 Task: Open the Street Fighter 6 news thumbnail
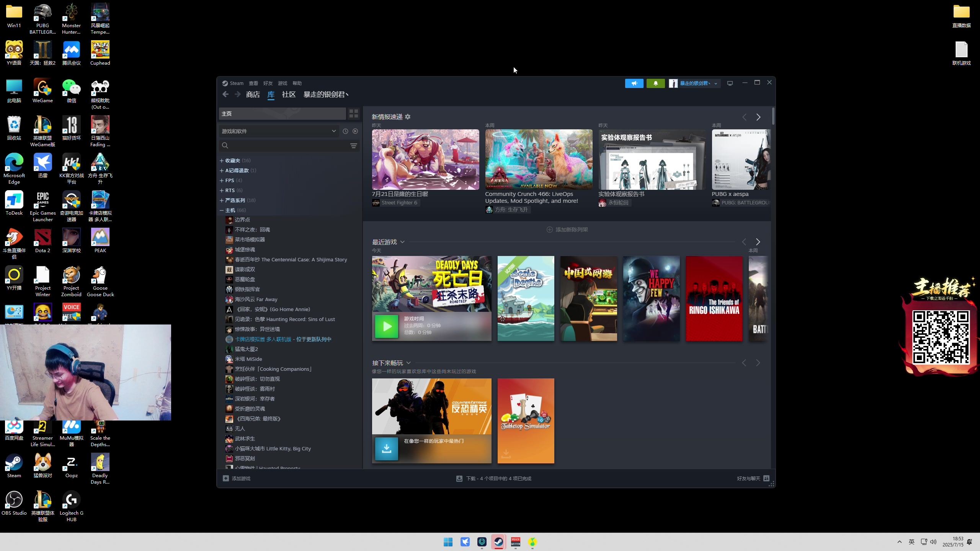click(x=425, y=159)
